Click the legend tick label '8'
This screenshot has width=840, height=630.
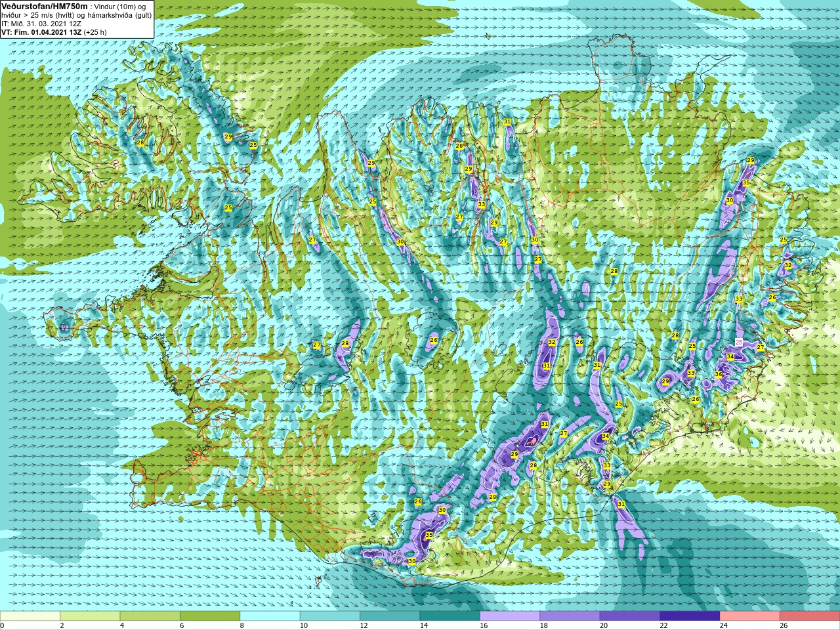coord(242,625)
